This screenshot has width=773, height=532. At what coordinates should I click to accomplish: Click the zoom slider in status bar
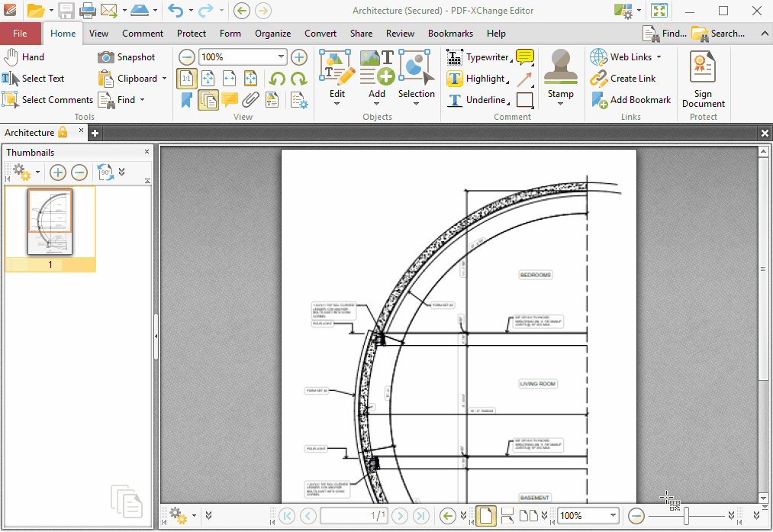click(x=686, y=516)
